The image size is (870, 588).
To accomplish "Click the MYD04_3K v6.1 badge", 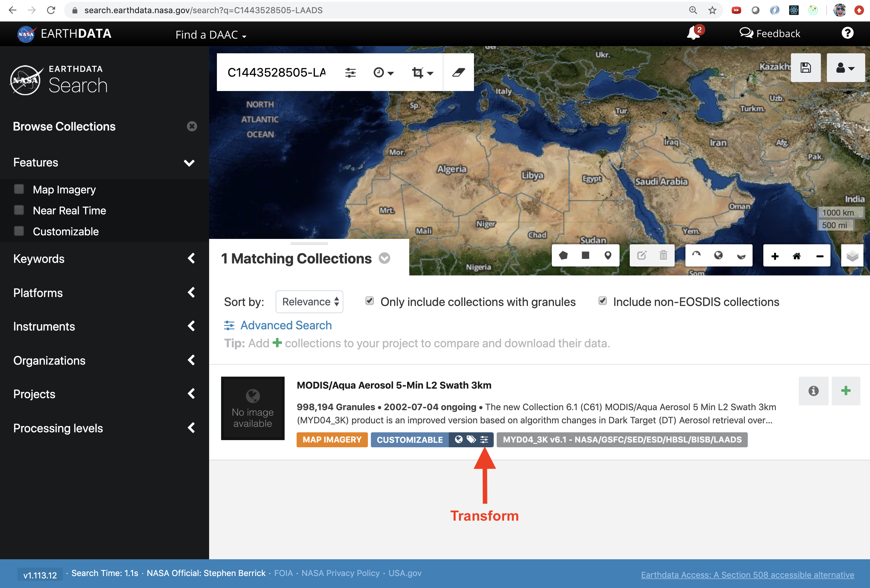I will pos(622,440).
